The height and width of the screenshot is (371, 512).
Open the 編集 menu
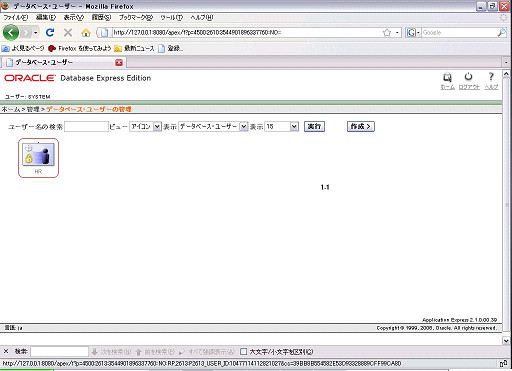pyautogui.click(x=46, y=17)
